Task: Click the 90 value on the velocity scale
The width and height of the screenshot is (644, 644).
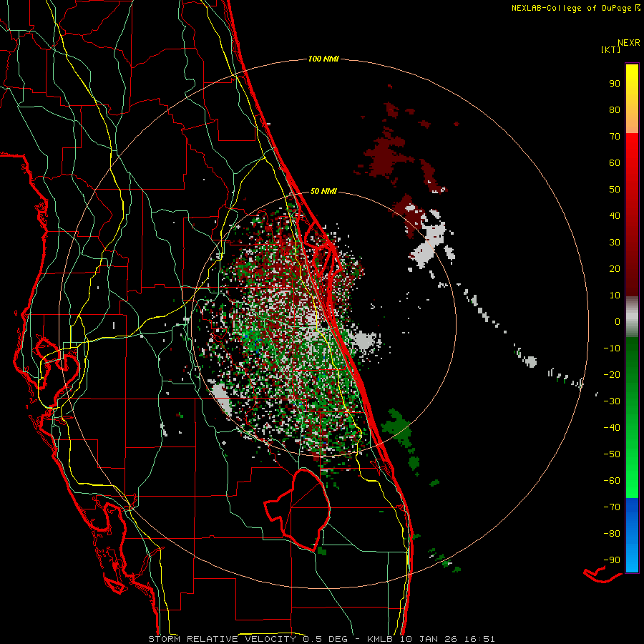Action: coord(615,84)
